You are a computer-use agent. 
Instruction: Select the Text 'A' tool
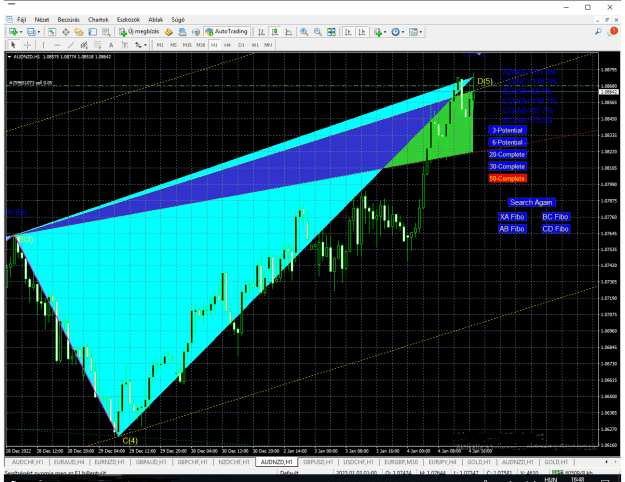[111, 45]
